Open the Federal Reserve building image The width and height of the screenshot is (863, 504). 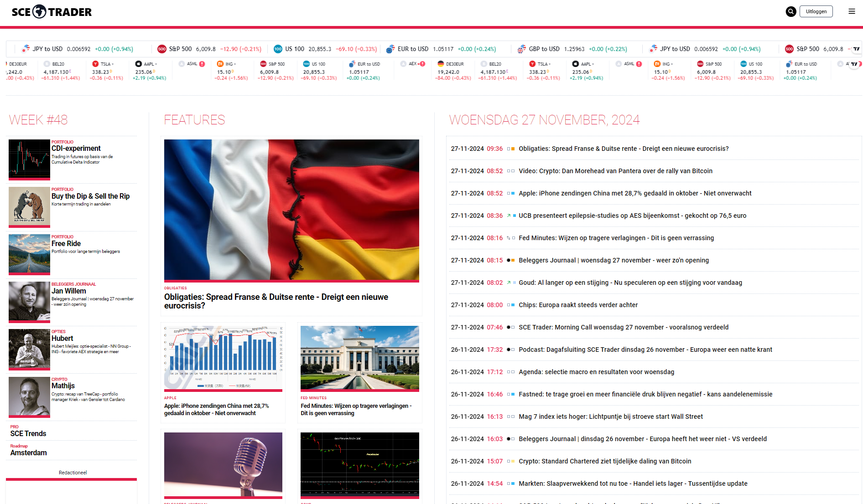point(360,358)
